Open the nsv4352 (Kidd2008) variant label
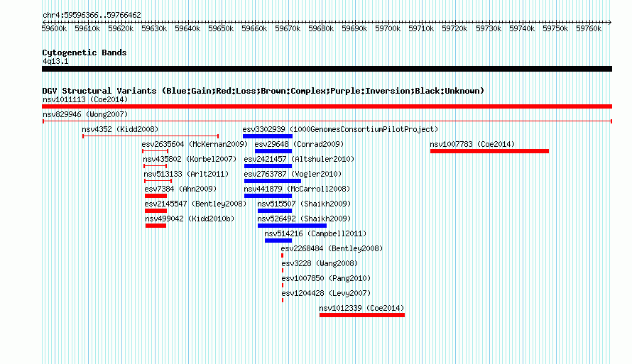The height and width of the screenshot is (364, 632). pos(120,129)
